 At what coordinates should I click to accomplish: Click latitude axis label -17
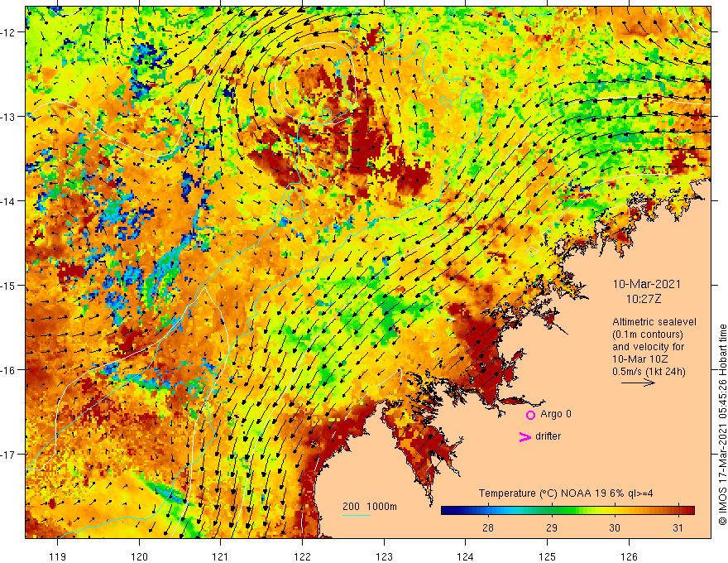point(9,455)
